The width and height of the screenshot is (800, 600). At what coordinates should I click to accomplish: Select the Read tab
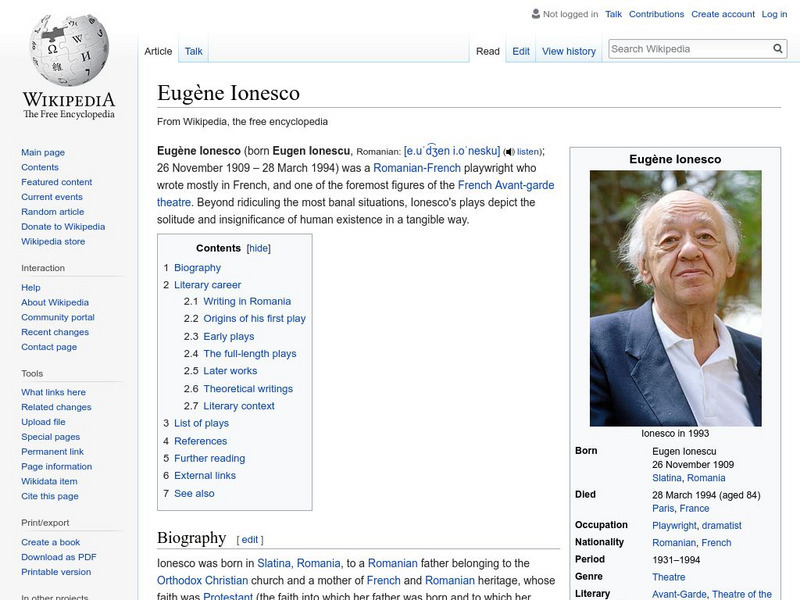click(488, 51)
